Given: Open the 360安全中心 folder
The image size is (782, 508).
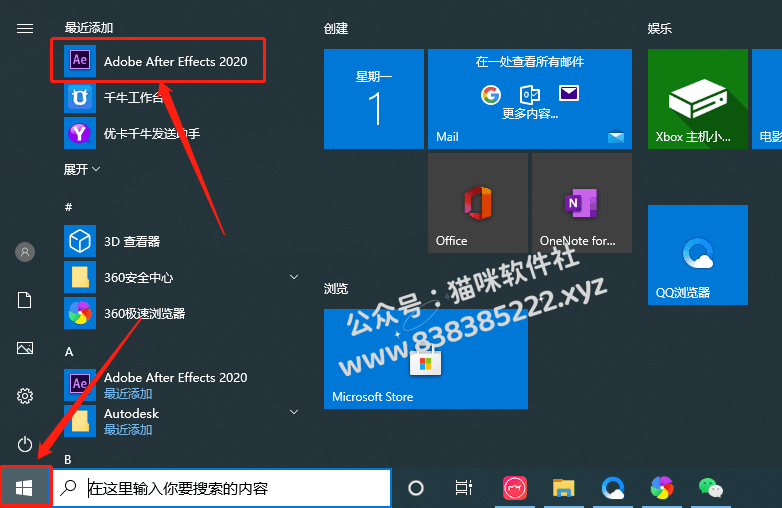Looking at the screenshot, I should point(183,277).
